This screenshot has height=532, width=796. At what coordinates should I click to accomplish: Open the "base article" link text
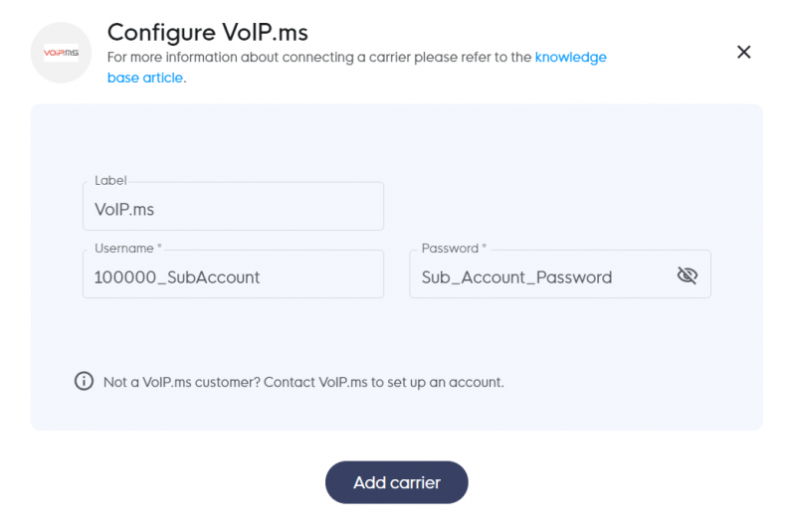coord(144,78)
